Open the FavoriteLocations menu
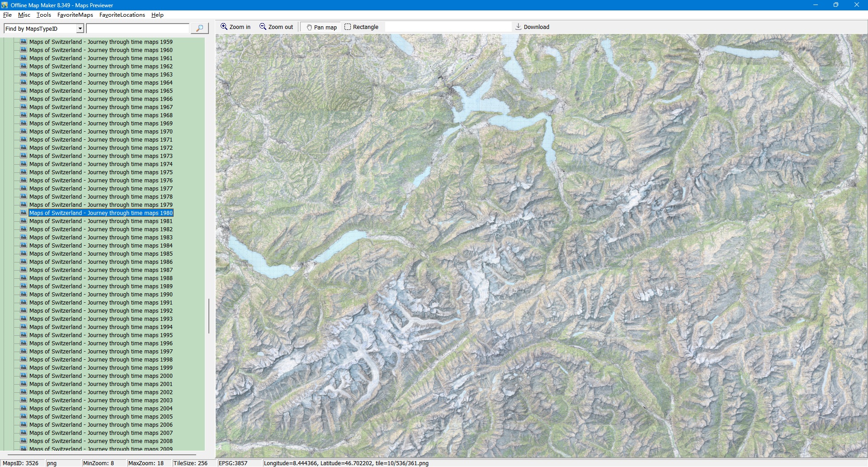The image size is (868, 467). pos(122,15)
